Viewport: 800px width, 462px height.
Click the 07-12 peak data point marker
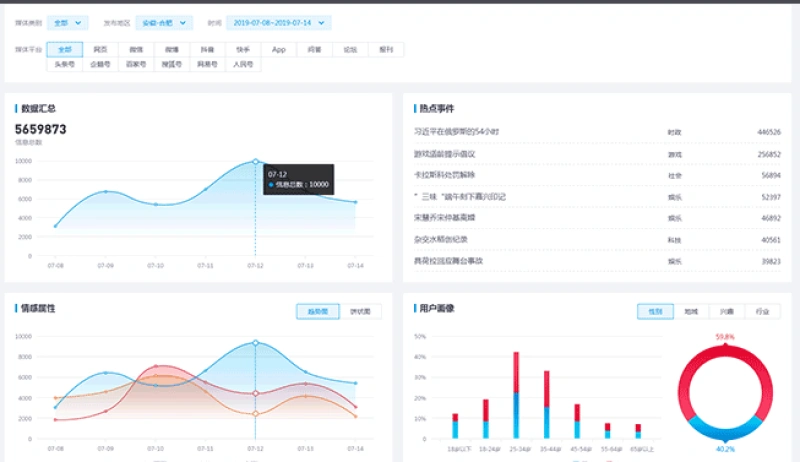(256, 162)
